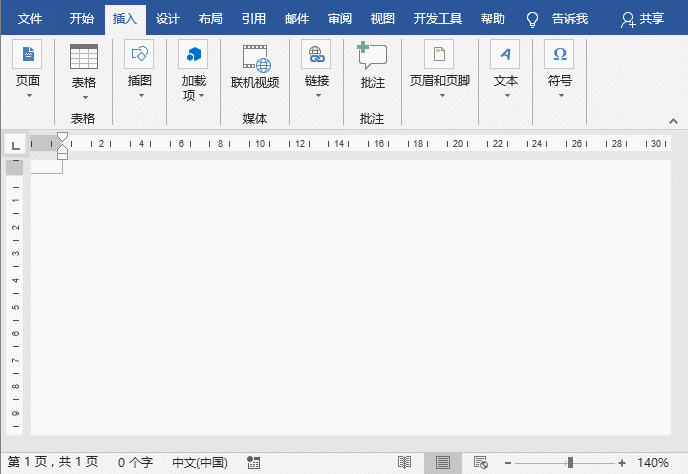Zoom in using the plus button
Screen dimensions: 688x474
pyautogui.click(x=622, y=463)
